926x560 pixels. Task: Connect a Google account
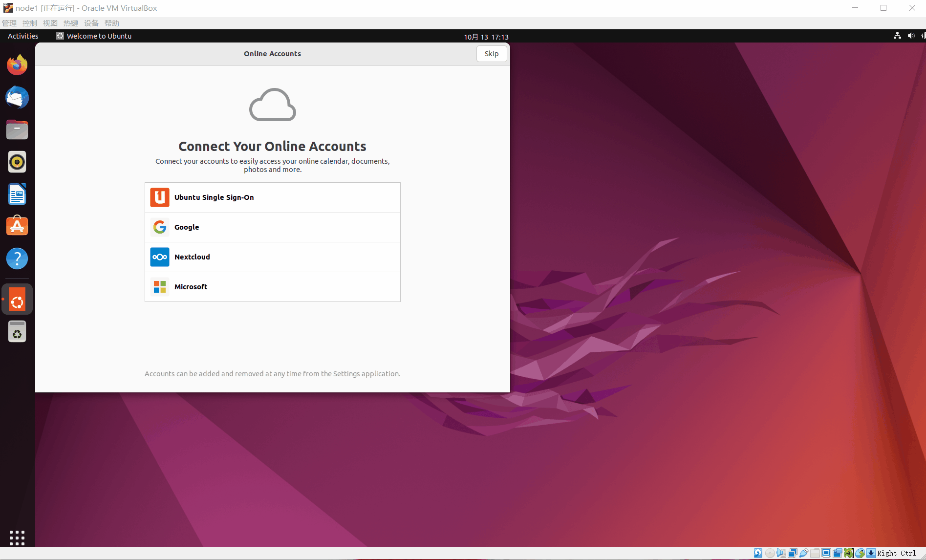click(272, 227)
